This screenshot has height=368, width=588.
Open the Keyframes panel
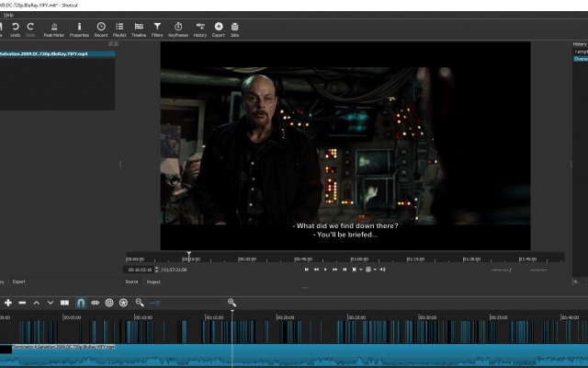(178, 29)
